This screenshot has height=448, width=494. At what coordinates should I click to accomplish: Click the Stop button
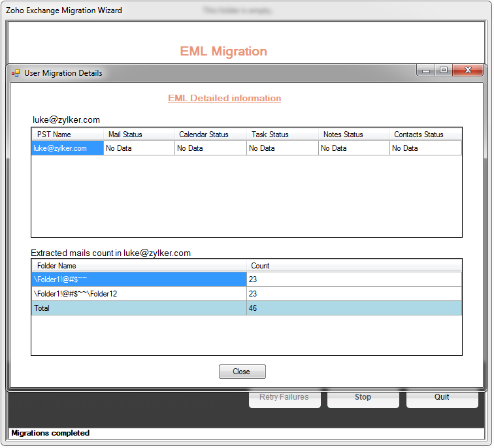(363, 397)
